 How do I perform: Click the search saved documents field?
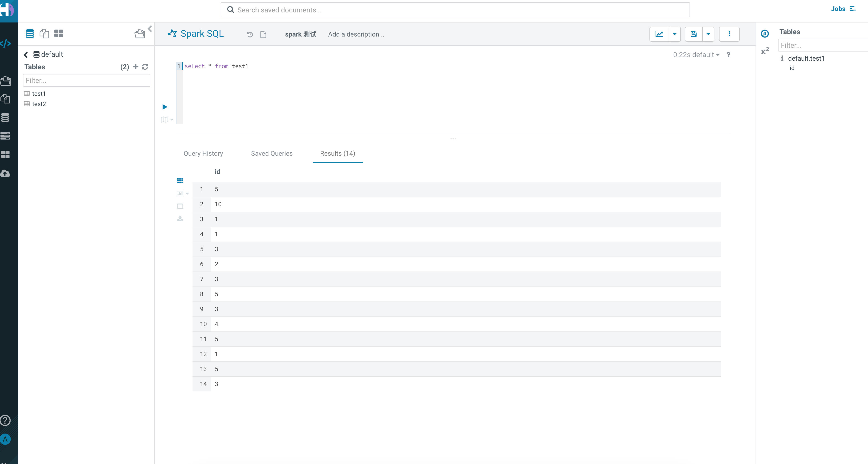455,10
